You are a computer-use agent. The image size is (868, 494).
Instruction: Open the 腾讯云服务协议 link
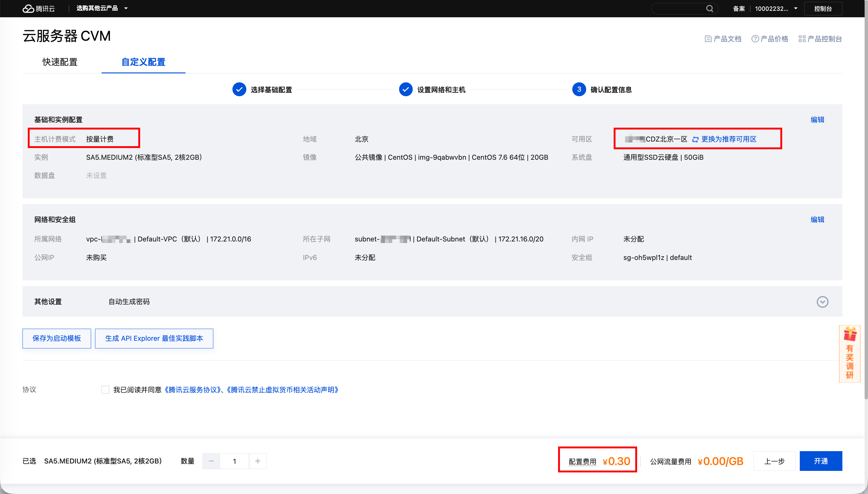(193, 390)
